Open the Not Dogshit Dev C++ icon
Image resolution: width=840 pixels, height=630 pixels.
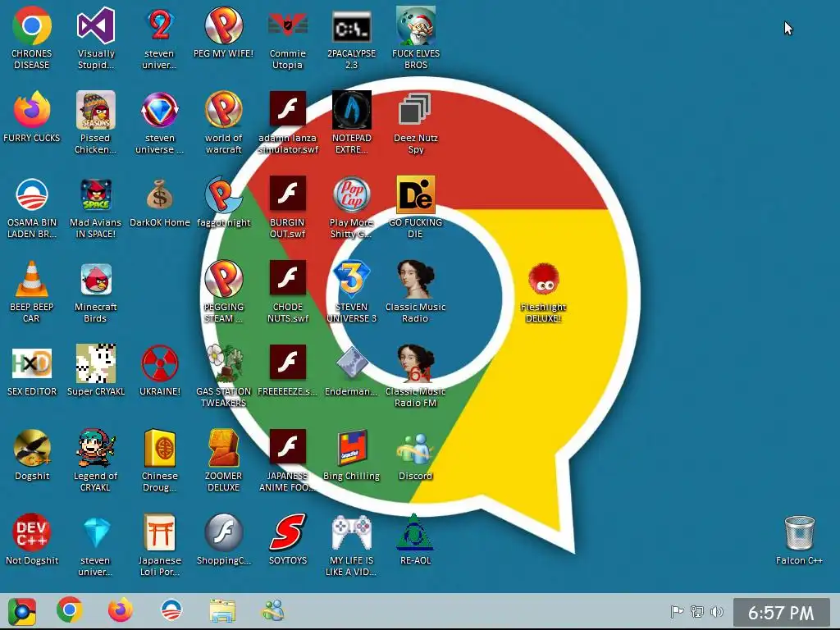(32, 532)
